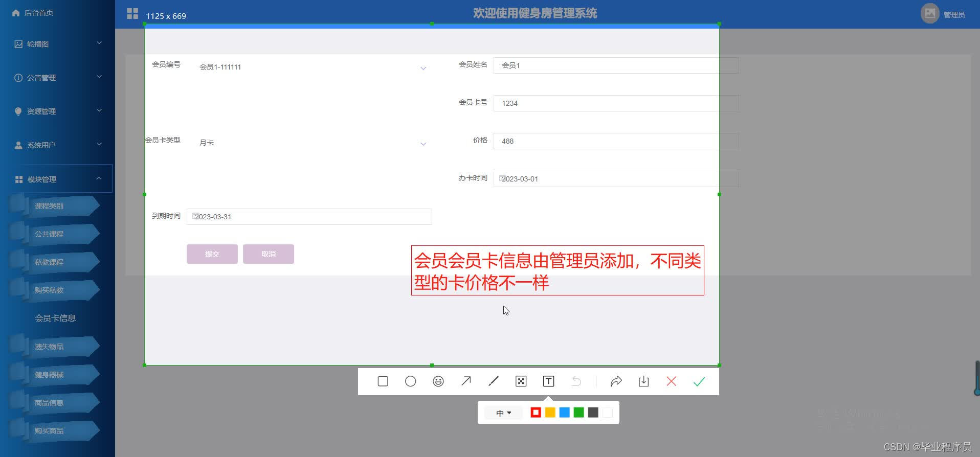Click the 提交 submit button
Image resolution: width=980 pixels, height=457 pixels.
click(212, 254)
